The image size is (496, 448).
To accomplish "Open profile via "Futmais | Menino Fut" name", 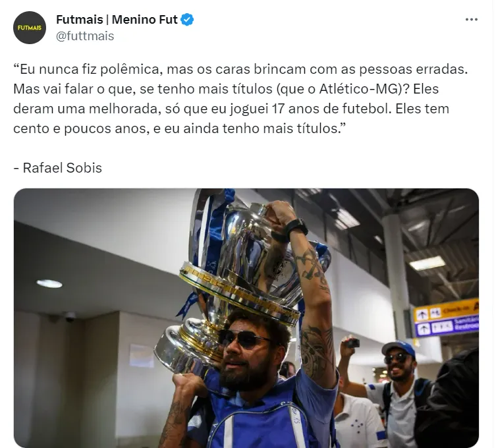I will click(x=117, y=20).
